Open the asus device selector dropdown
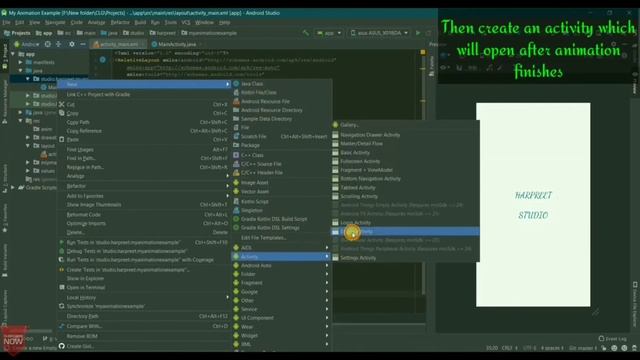 coord(380,33)
